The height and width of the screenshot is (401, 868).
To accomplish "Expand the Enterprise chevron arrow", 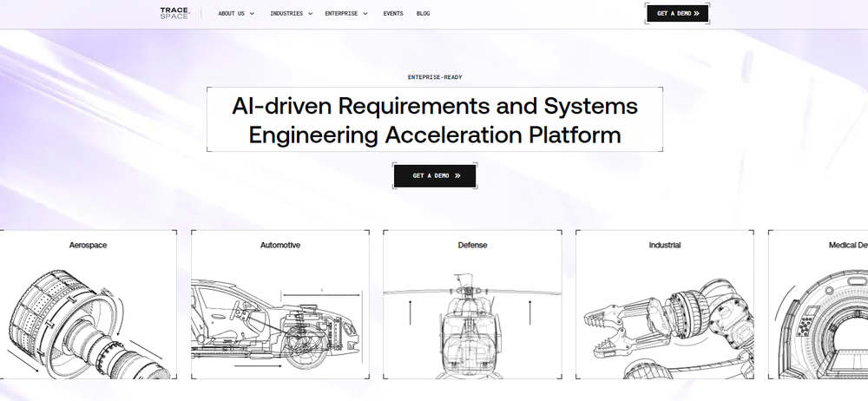I will (x=365, y=14).
